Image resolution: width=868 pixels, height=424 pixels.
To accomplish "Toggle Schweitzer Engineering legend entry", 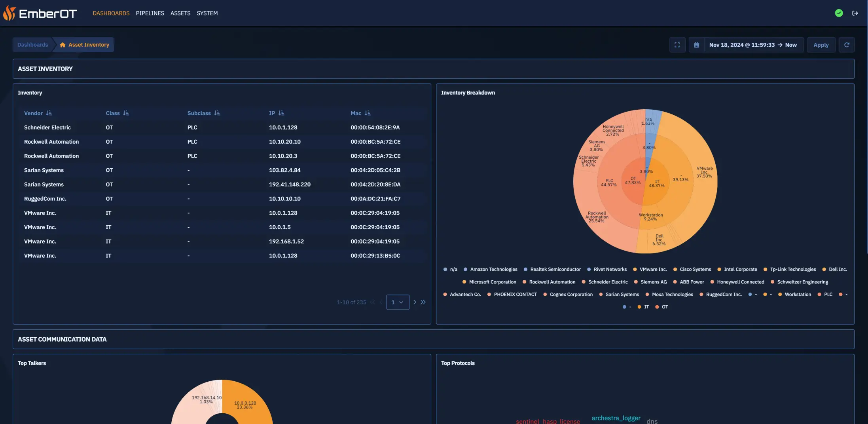I will [799, 282].
